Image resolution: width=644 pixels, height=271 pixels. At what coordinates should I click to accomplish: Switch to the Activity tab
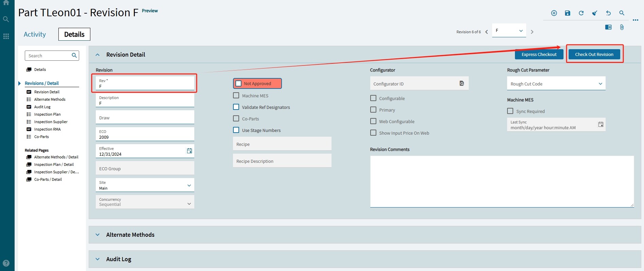[35, 34]
